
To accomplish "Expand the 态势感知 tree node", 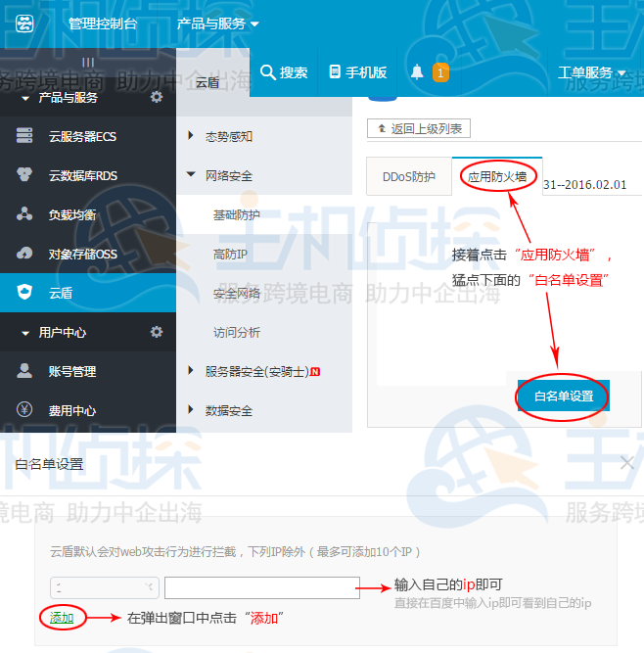I will [x=190, y=135].
